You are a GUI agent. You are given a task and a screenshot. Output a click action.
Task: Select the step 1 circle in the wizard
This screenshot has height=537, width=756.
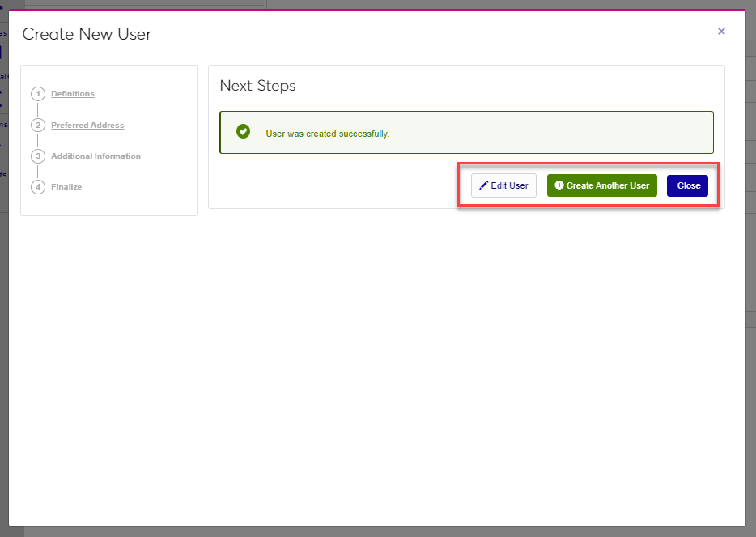pyautogui.click(x=38, y=94)
